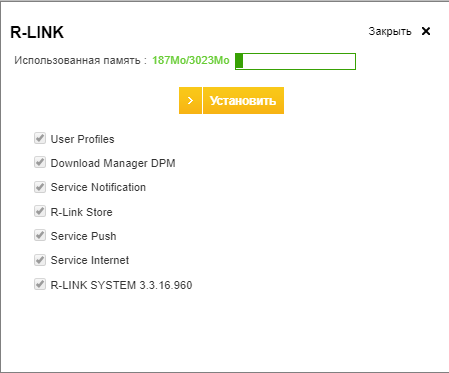Screen dimensions: 449x373
Task: Click the Service Internet label text
Action: click(90, 260)
